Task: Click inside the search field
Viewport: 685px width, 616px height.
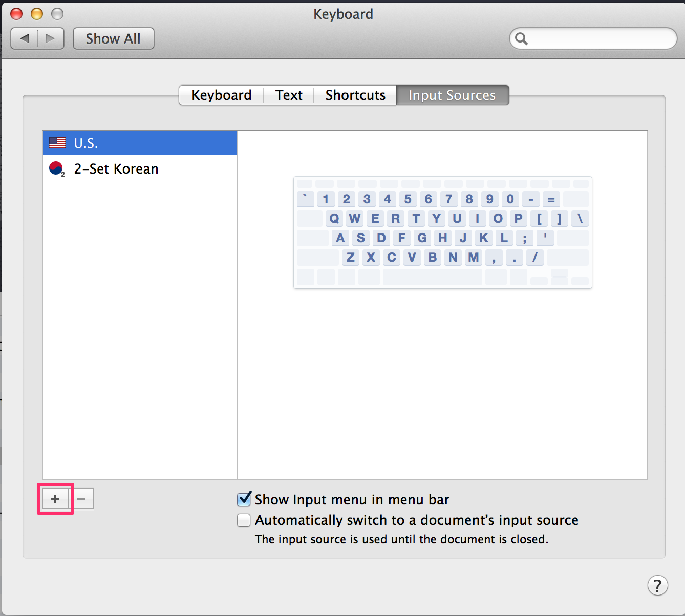Action: tap(599, 39)
